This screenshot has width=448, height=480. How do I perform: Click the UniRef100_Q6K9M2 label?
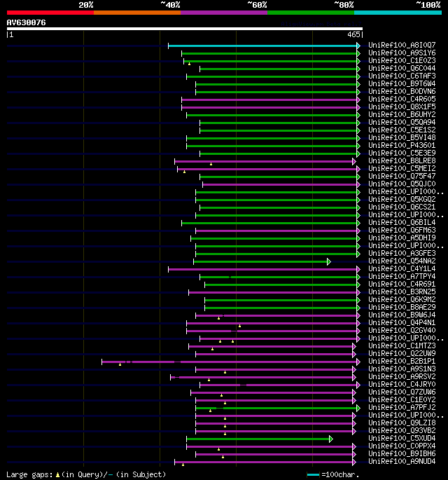(x=402, y=299)
